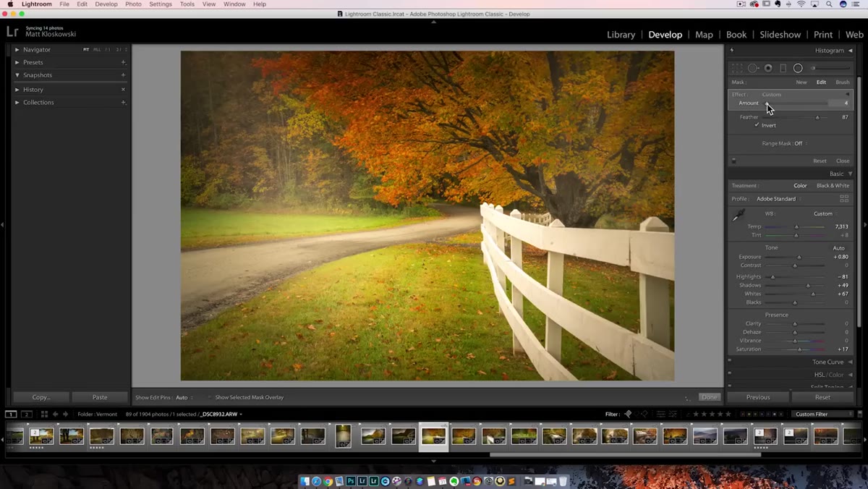Select the Red Eye Correction tool
This screenshot has width=868, height=489.
click(768, 68)
